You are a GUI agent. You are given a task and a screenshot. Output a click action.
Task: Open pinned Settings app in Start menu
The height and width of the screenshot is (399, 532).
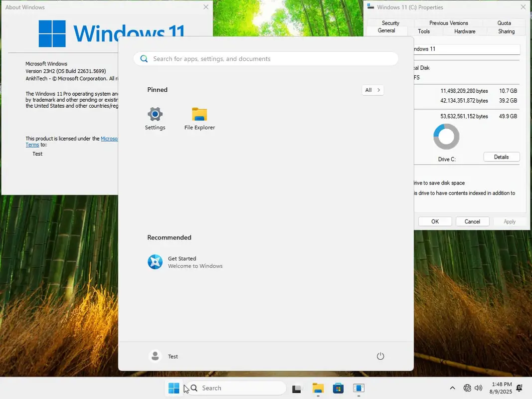click(155, 119)
